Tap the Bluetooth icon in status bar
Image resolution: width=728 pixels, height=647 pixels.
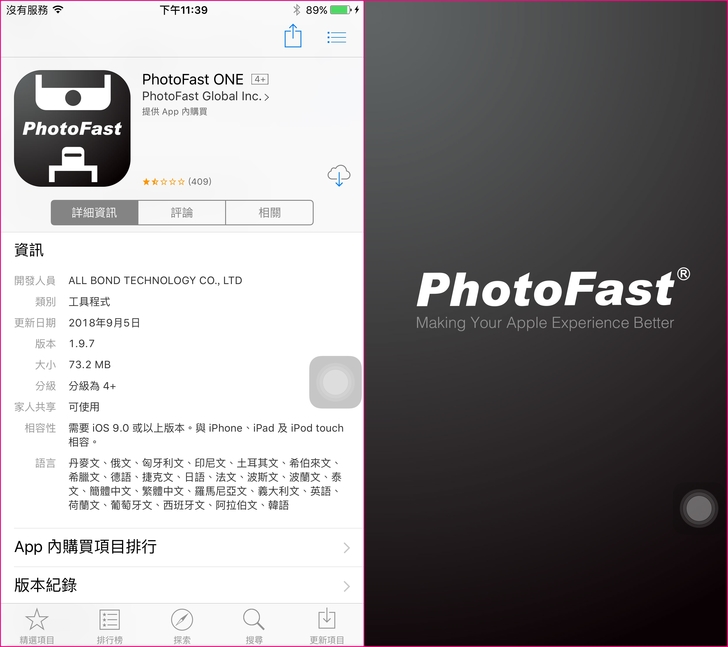click(297, 10)
